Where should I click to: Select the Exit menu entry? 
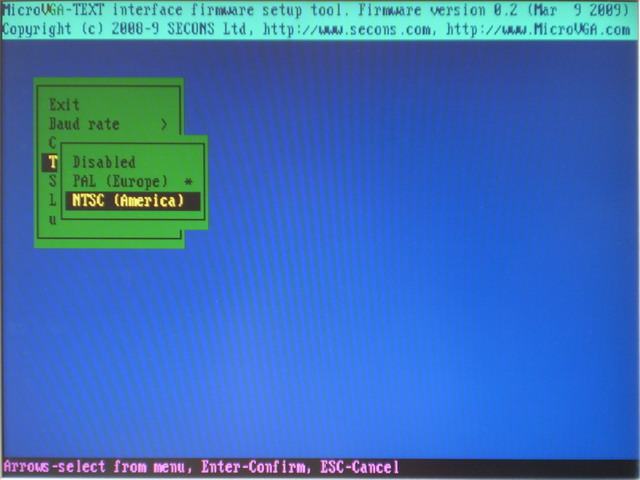coord(64,105)
